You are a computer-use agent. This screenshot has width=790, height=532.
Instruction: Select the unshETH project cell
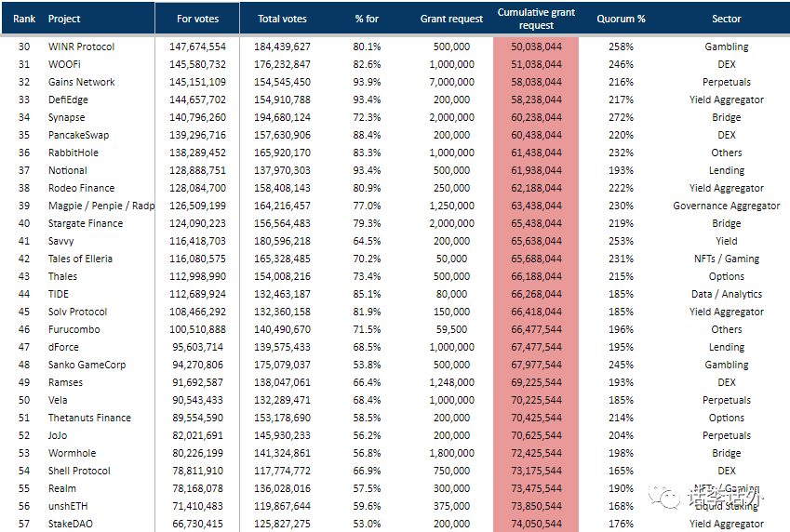pyautogui.click(x=68, y=506)
